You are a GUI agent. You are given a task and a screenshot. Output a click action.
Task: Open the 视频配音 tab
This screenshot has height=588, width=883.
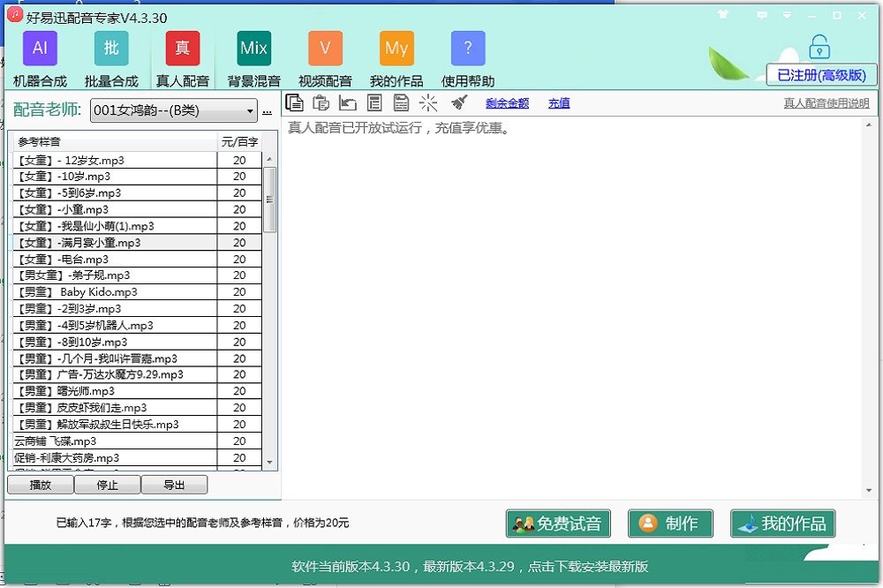[x=325, y=60]
